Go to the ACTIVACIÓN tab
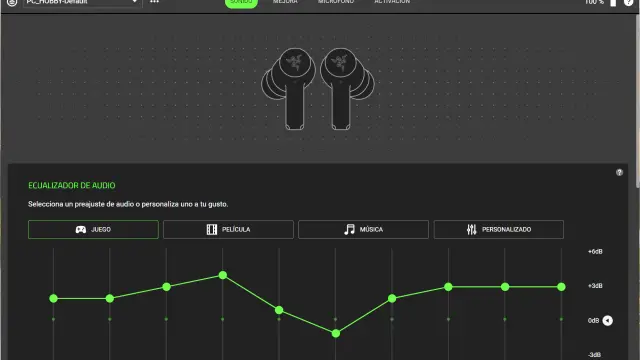 click(x=392, y=2)
